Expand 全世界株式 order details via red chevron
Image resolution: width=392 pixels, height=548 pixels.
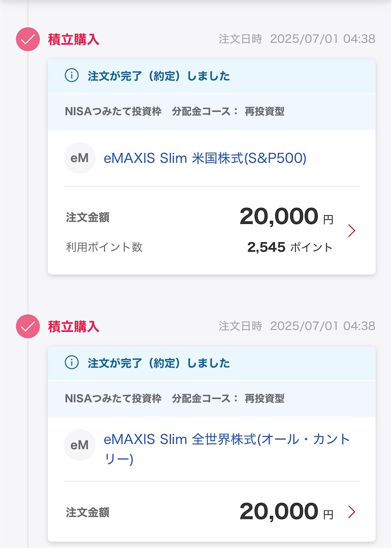coord(351,512)
